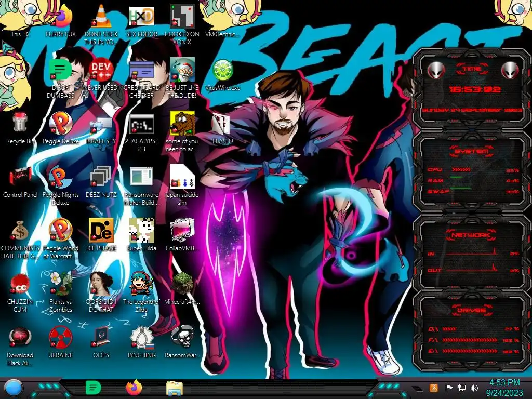The image size is (532, 399).
Task: Select the FLASH ! desktop icon
Action: pyautogui.click(x=222, y=128)
